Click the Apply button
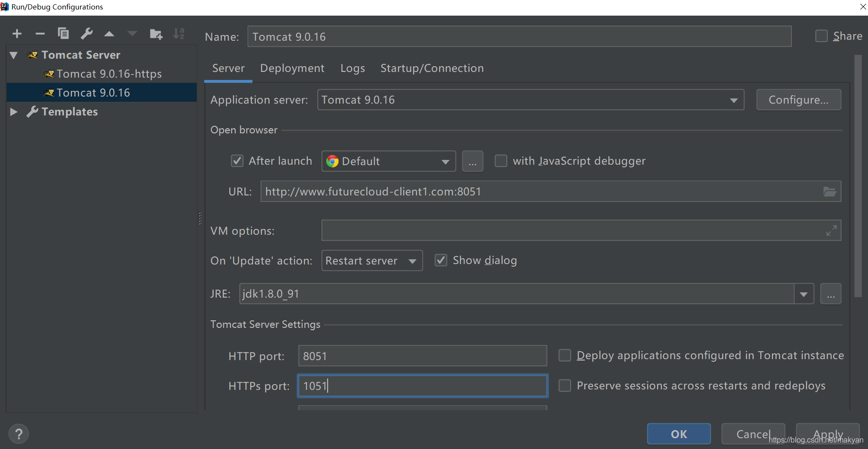Viewport: 868px width, 449px height. pyautogui.click(x=828, y=434)
